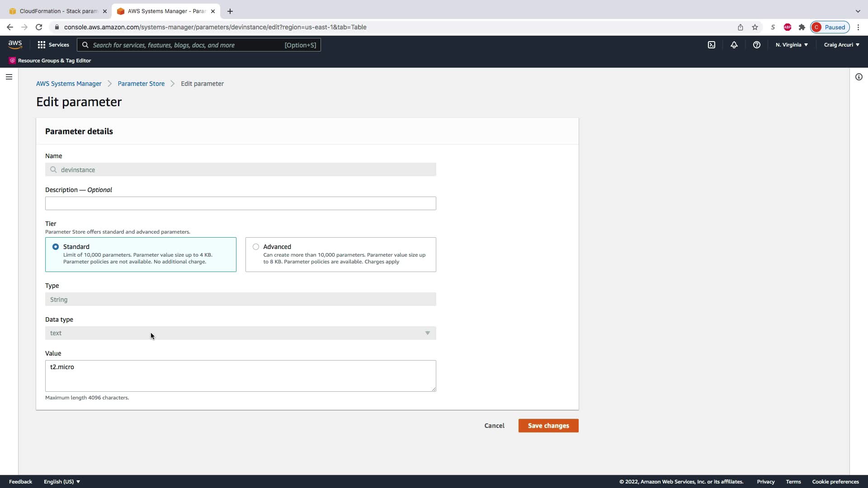Select the Advanced tier radio button
Image resolution: width=868 pixels, height=488 pixels.
coord(256,247)
